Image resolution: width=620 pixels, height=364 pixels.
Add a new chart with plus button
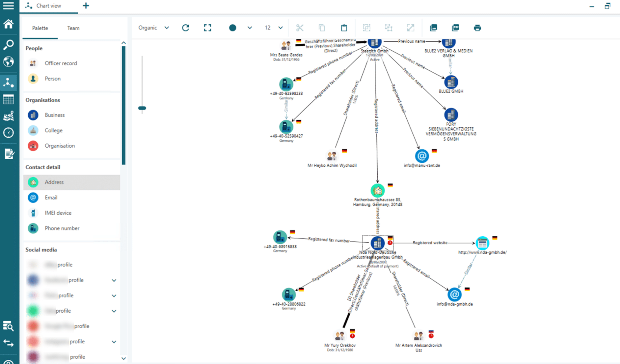[86, 6]
